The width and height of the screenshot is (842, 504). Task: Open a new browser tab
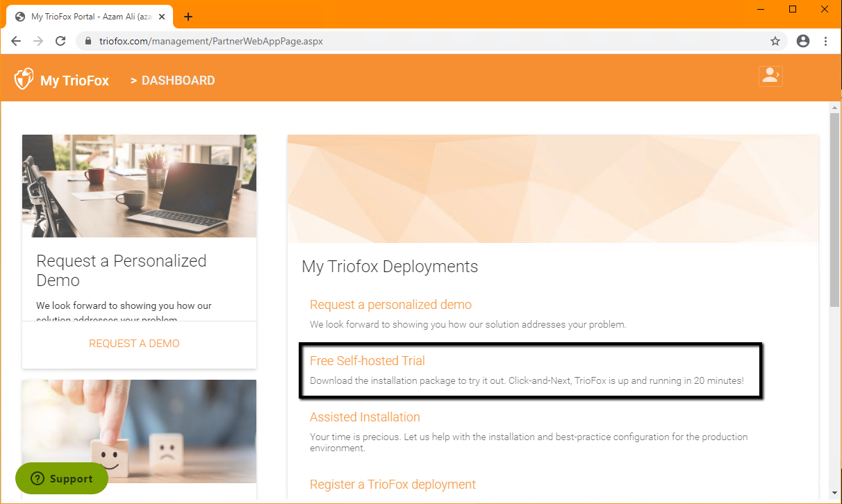[x=188, y=17]
